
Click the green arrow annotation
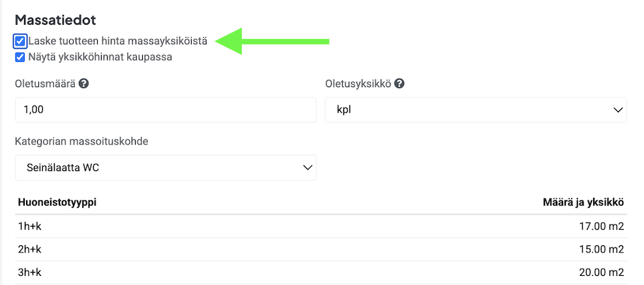tap(272, 42)
